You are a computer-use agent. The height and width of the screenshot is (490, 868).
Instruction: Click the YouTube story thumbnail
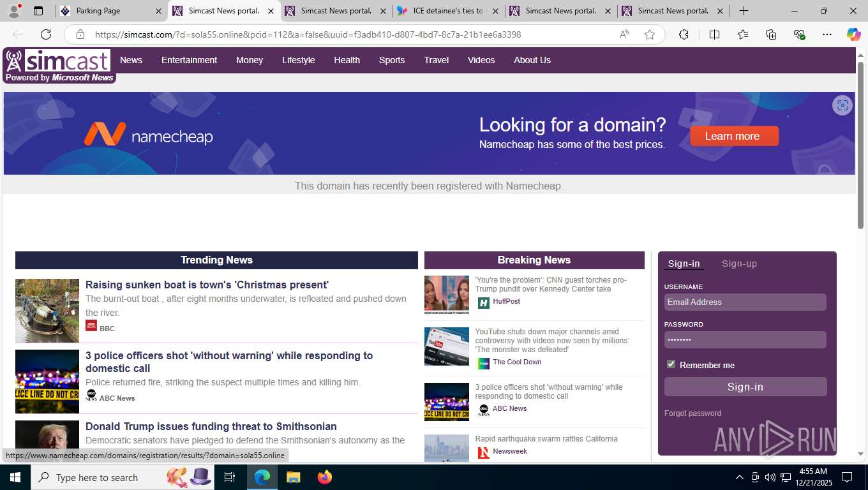[447, 346]
